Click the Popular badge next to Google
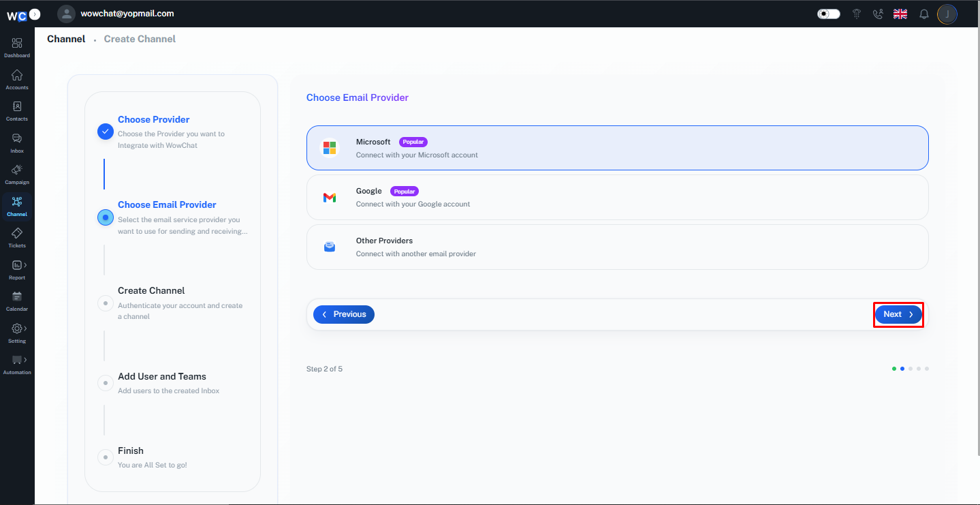The width and height of the screenshot is (980, 505). coord(405,192)
